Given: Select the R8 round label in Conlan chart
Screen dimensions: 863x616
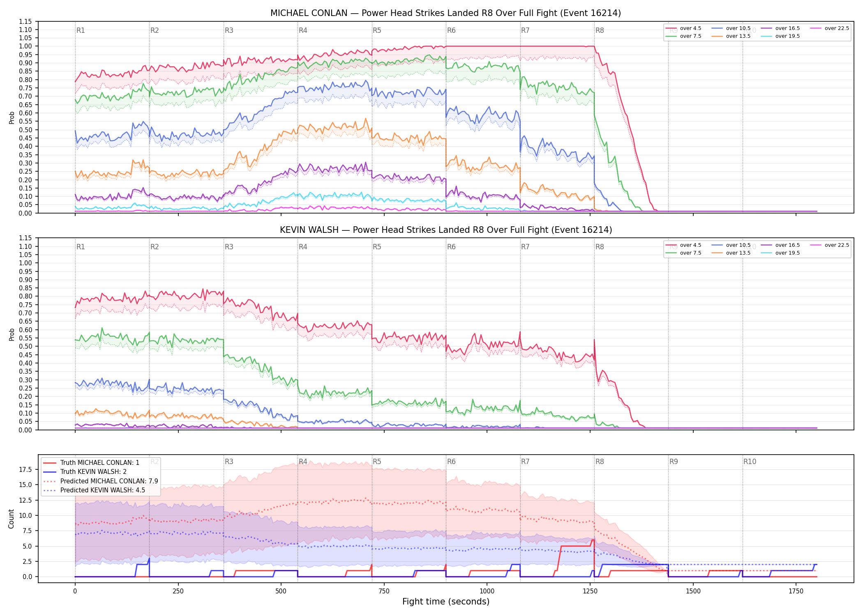Looking at the screenshot, I should pos(600,30).
